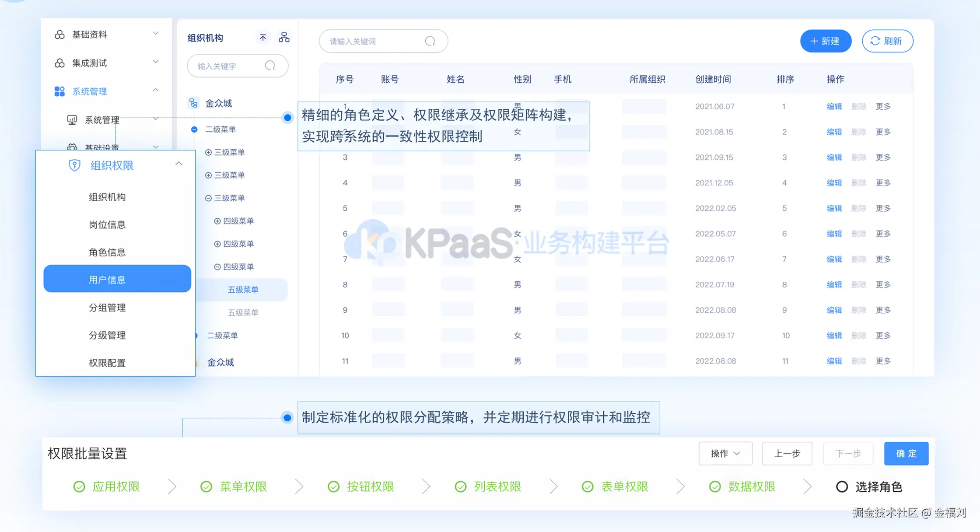
Task: Click the 新建 button
Action: [x=825, y=41]
